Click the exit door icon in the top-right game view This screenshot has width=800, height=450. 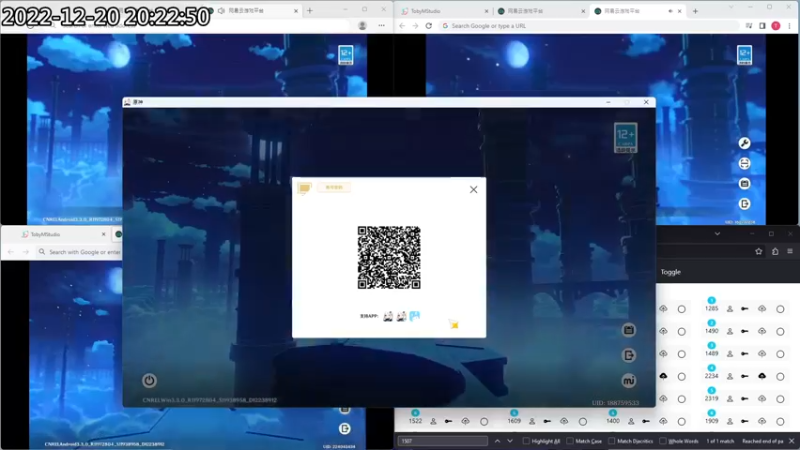pos(744,204)
